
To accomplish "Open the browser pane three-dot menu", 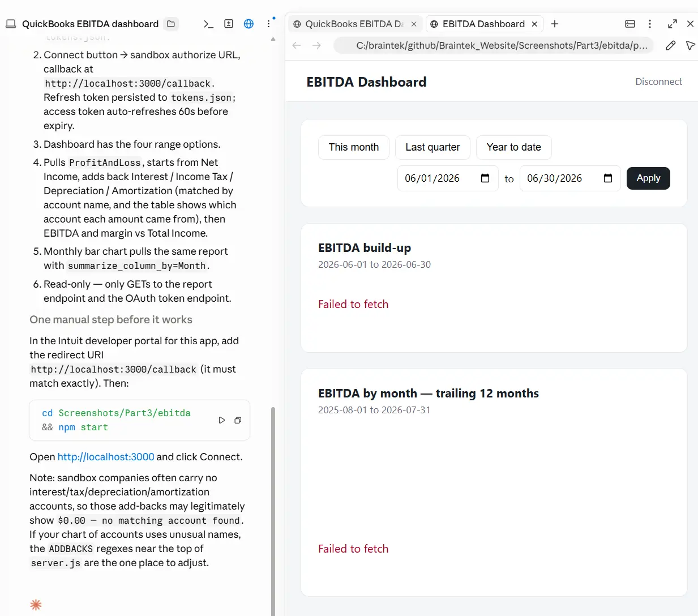I will pos(650,24).
